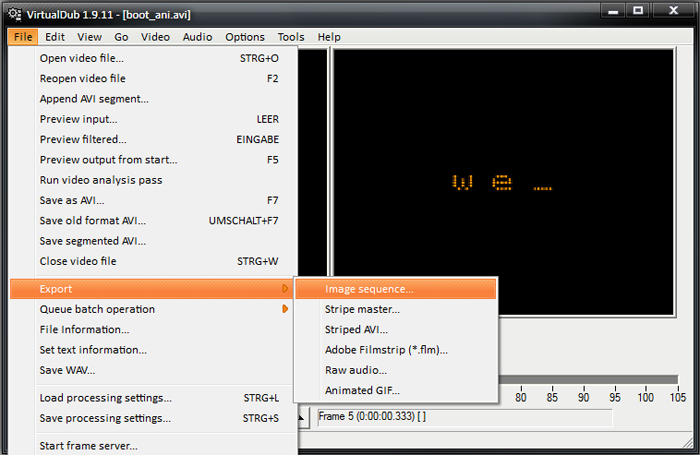Export Adobe Filmstrip (*.flm)...
700x455 pixels.
coord(396,350)
